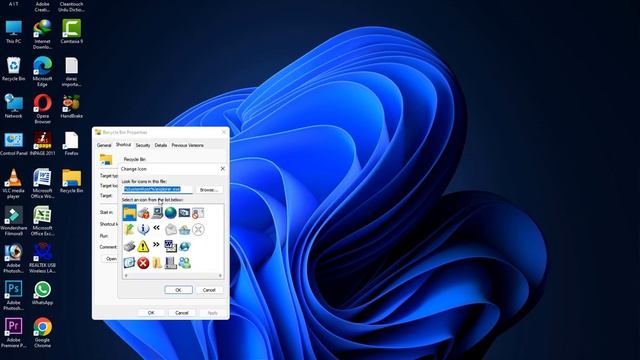Switch to the Previous Versions tab
Viewport: 640px width, 360px height.
187,145
